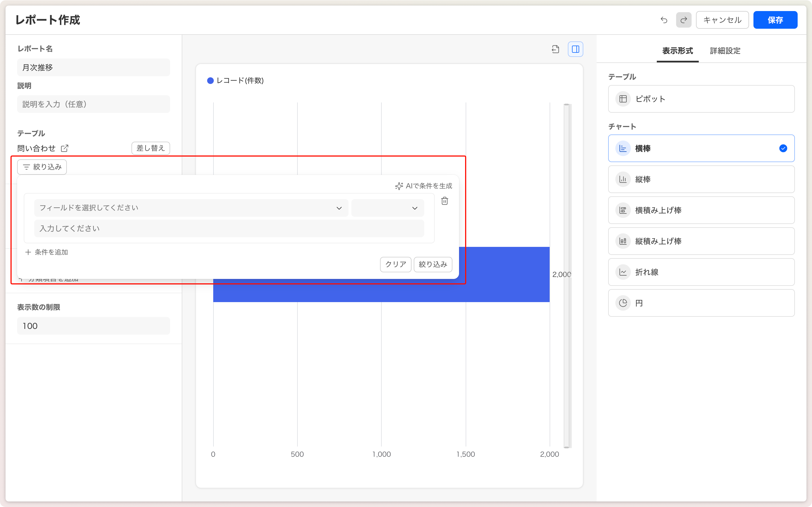The image size is (812, 507).
Task: Open linked 問い合わせ table external icon
Action: [65, 148]
